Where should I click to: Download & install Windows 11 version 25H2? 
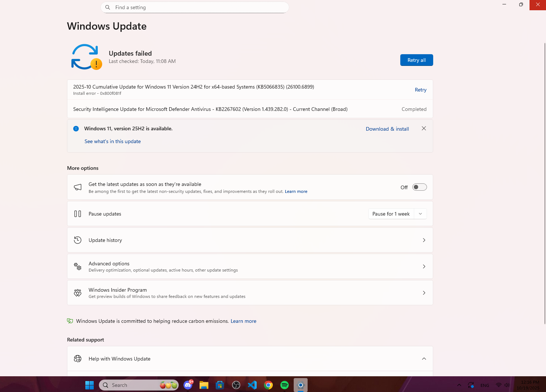tap(387, 129)
